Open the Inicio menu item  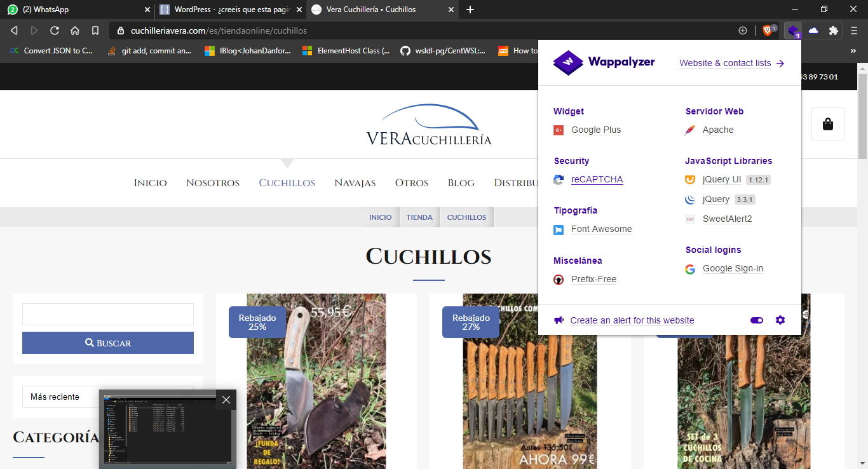tap(151, 183)
